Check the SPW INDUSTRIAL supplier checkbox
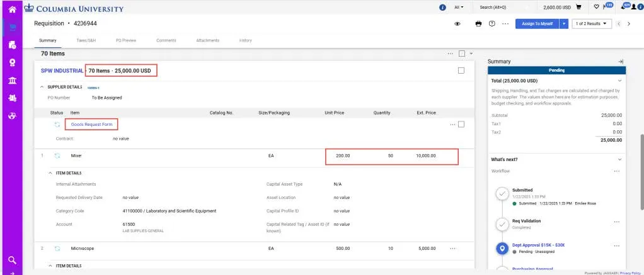Image resolution: width=644 pixels, height=275 pixels. 461,70
